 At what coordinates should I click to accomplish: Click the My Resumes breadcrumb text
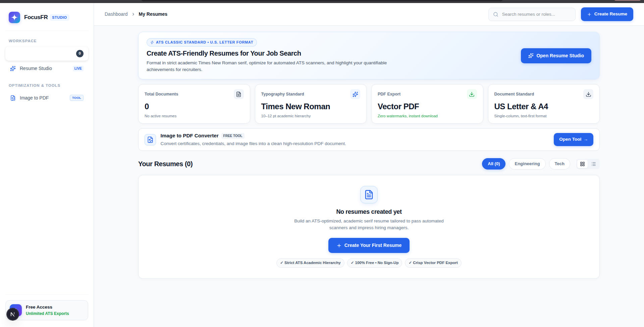tap(153, 14)
